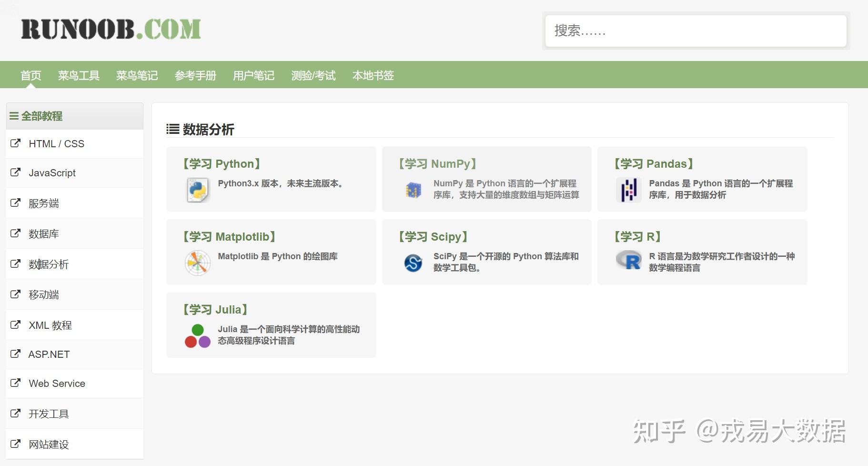Image resolution: width=868 pixels, height=466 pixels.
Task: Click external-link icon beside 服务端
Action: point(16,203)
